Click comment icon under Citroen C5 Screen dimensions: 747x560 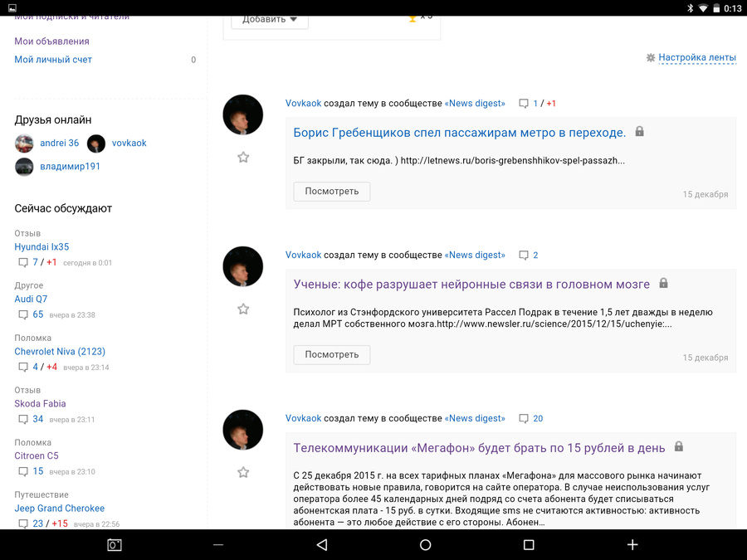[23, 472]
